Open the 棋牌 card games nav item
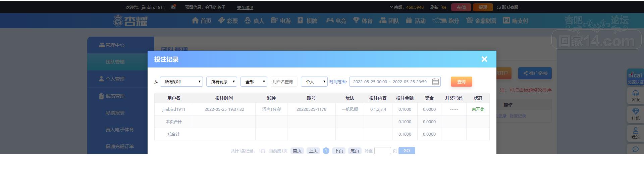This screenshot has width=644, height=184. (x=307, y=21)
